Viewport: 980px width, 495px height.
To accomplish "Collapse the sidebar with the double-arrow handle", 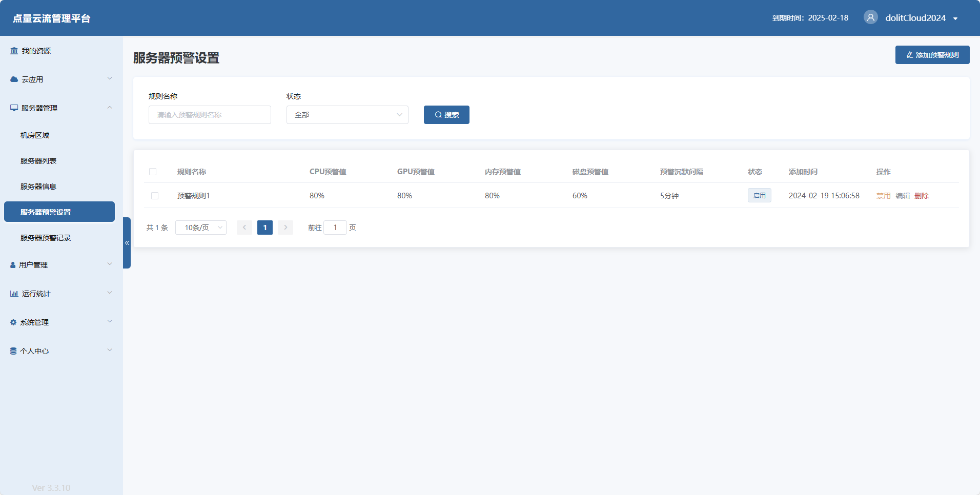I will (127, 243).
